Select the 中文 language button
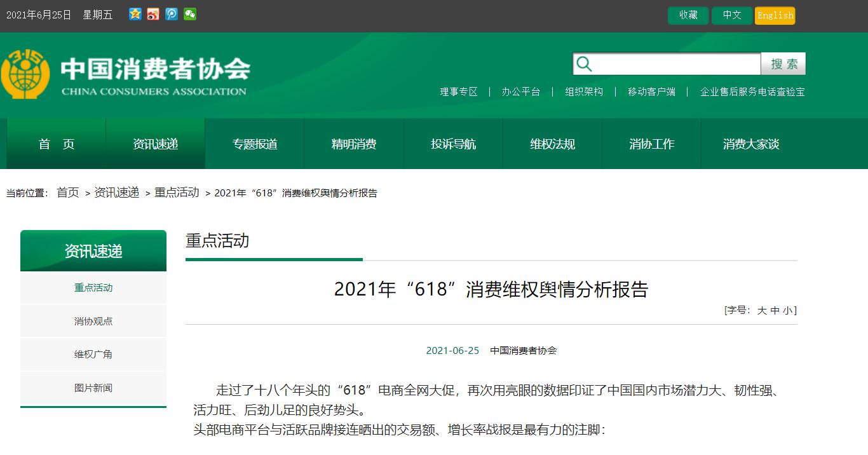The image size is (868, 455). (732, 15)
